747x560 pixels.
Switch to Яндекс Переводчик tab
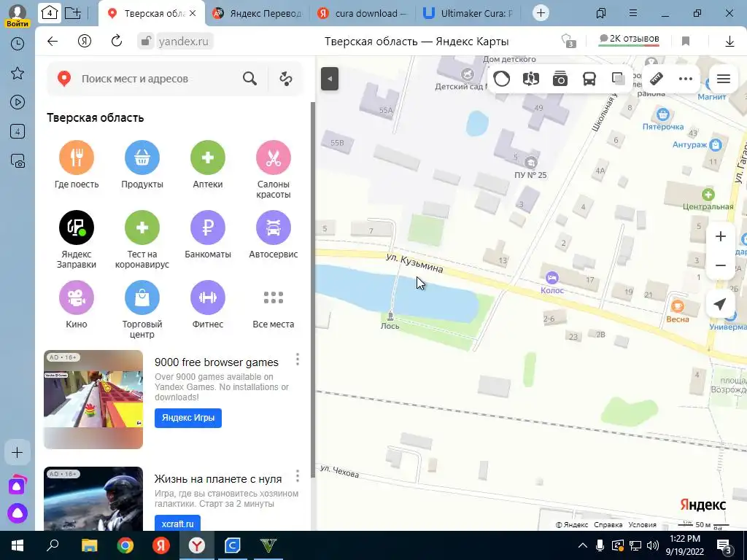pos(259,13)
